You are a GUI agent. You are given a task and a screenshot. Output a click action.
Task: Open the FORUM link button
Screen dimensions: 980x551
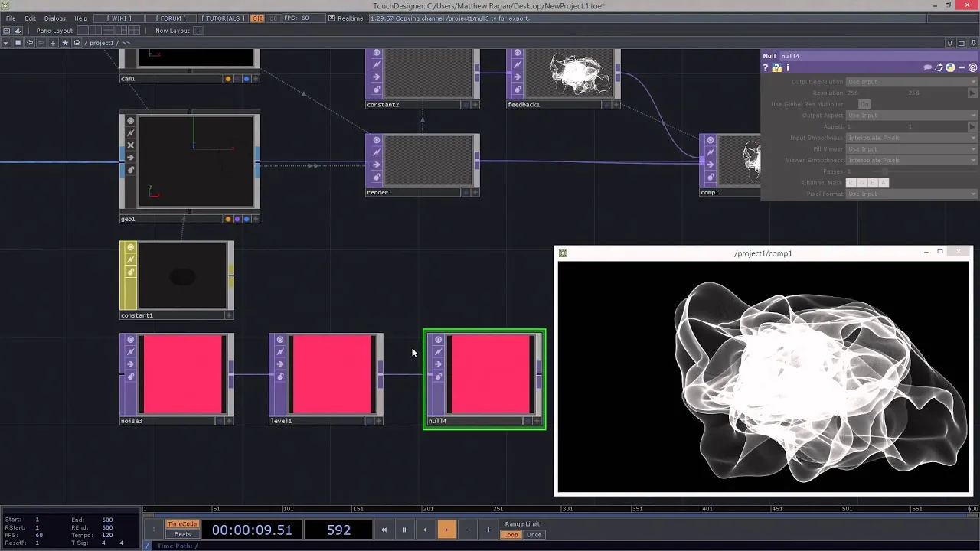(171, 18)
